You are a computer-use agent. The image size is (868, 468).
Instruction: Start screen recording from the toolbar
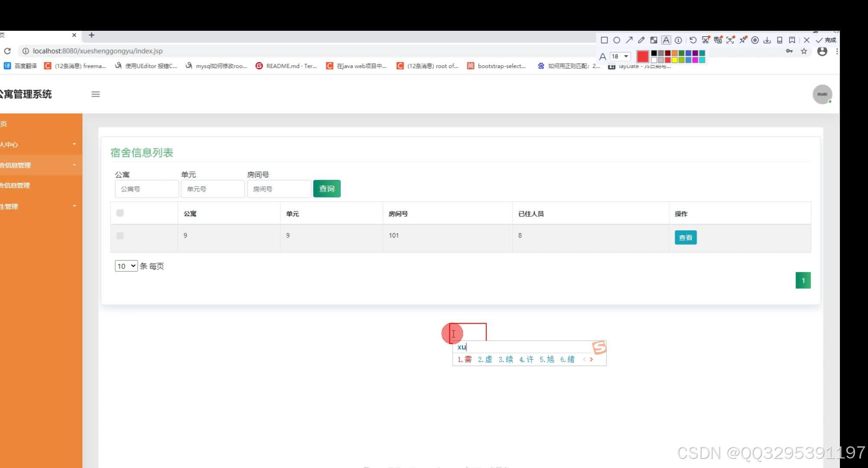click(x=755, y=40)
